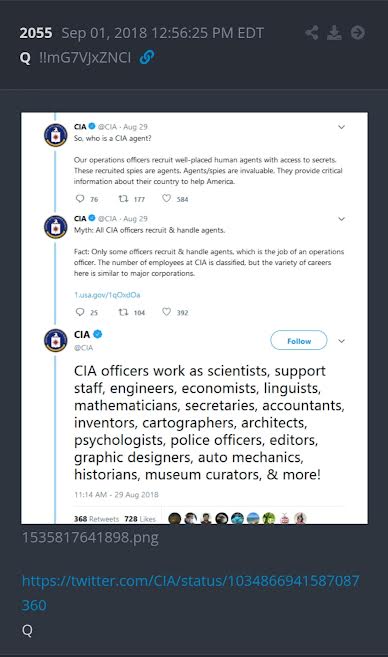Click the Follow button for CIA
This screenshot has height=657, width=388.
pyautogui.click(x=299, y=340)
